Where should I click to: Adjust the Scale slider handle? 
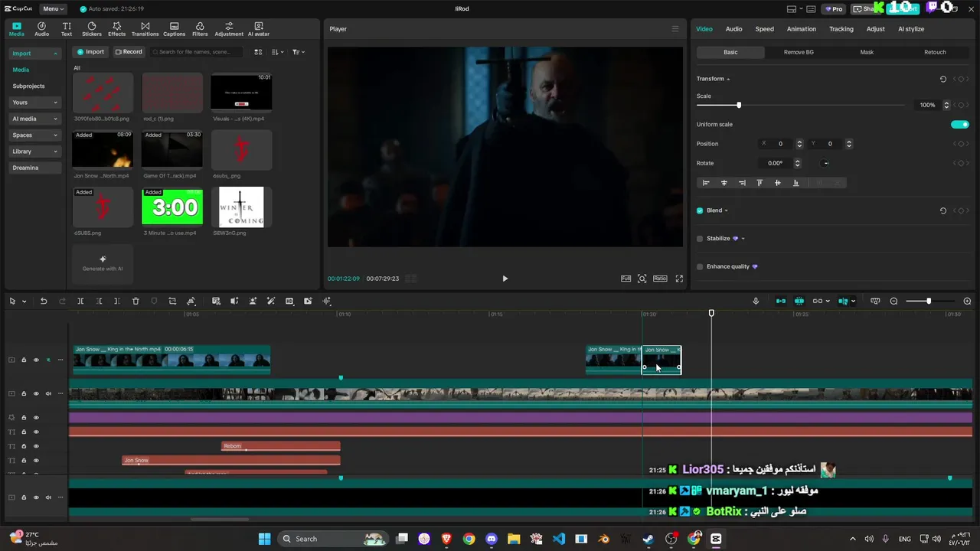[739, 105]
